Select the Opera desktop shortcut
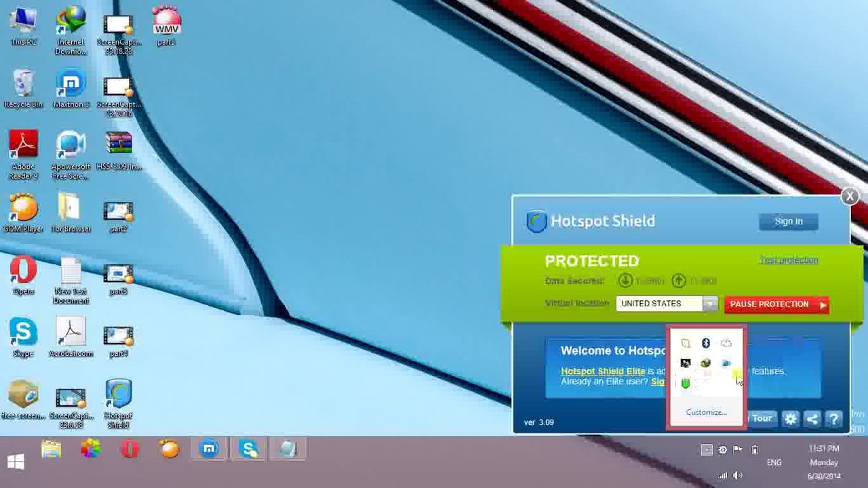 pos(23,276)
